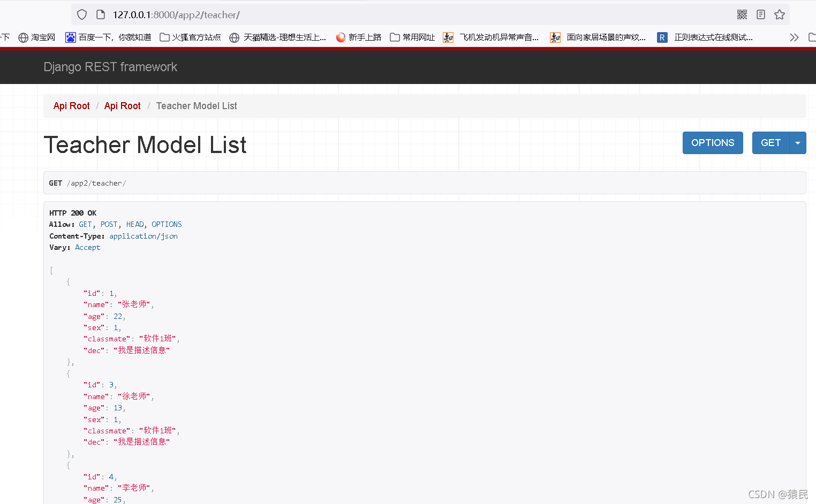Expand the GET format dropdown arrow
This screenshot has height=504, width=816.
[798, 143]
